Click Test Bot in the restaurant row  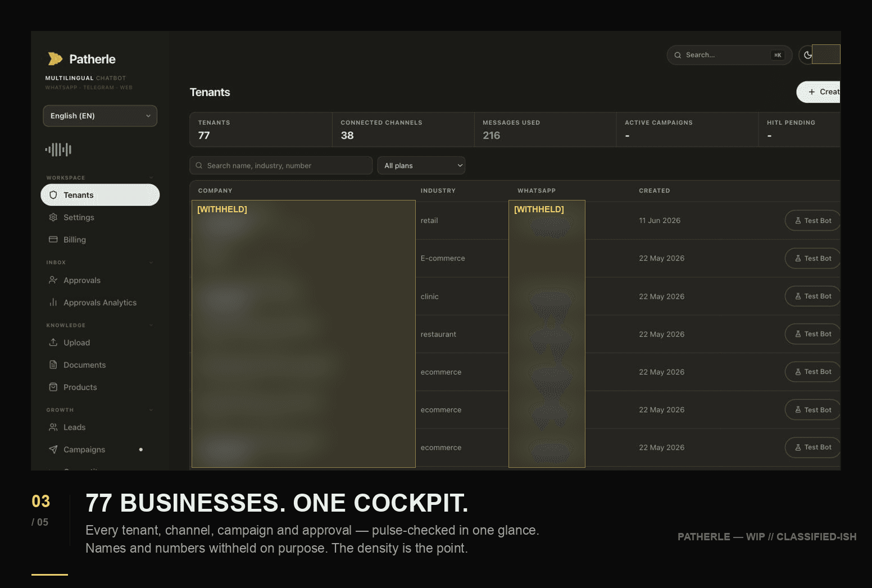coord(812,334)
